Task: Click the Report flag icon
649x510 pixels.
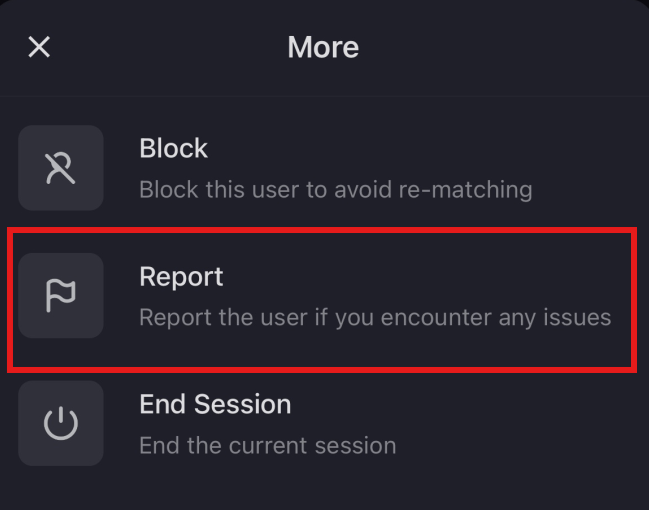Action: [x=61, y=296]
